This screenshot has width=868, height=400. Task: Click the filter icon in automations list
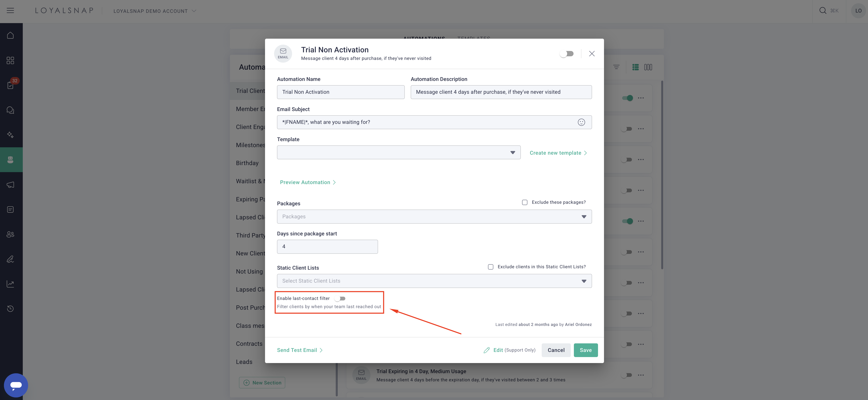[x=616, y=67]
